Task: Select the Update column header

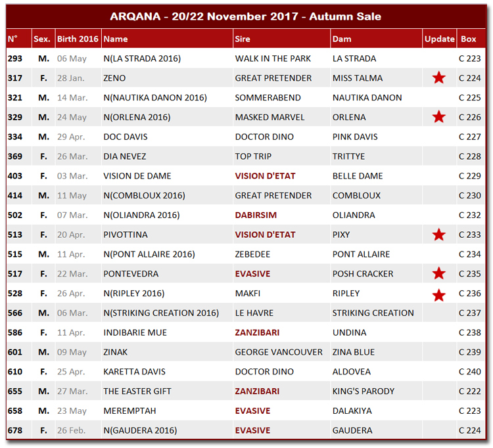Action: (x=439, y=39)
